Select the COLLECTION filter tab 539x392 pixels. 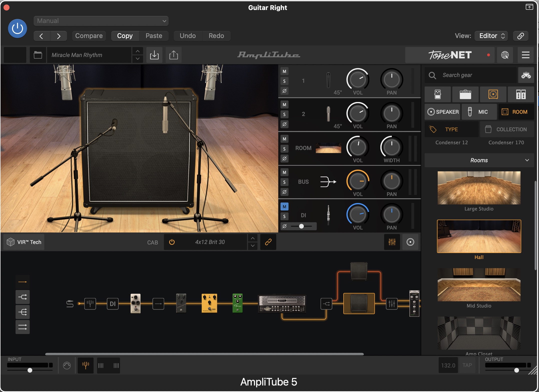tap(507, 129)
